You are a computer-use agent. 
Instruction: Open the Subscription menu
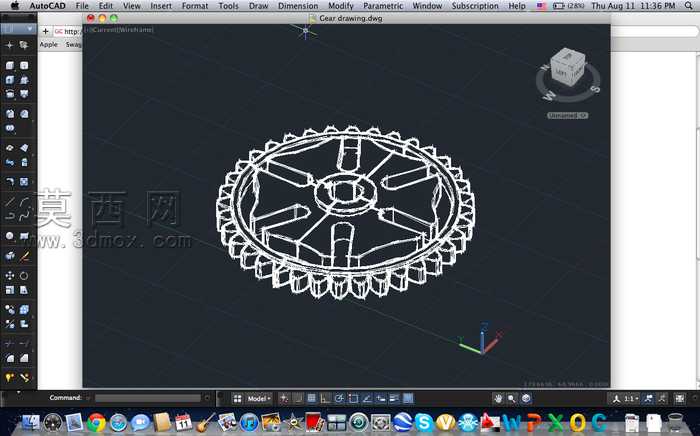click(x=475, y=6)
